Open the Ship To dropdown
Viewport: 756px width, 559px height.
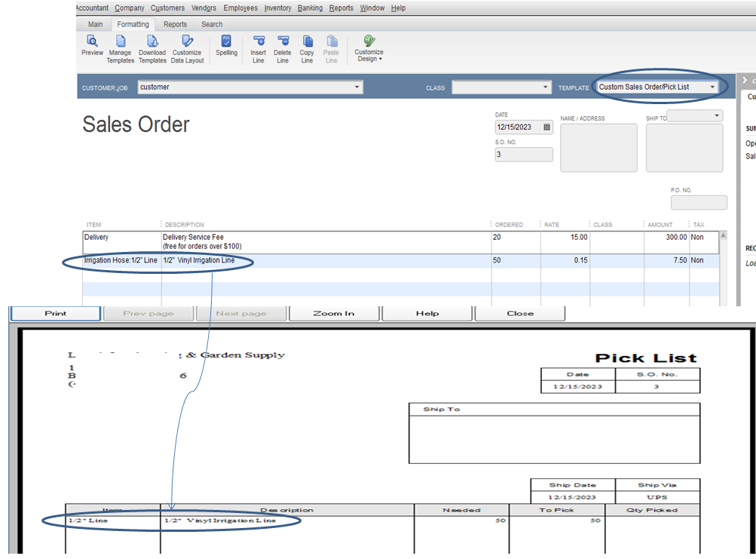pos(715,115)
